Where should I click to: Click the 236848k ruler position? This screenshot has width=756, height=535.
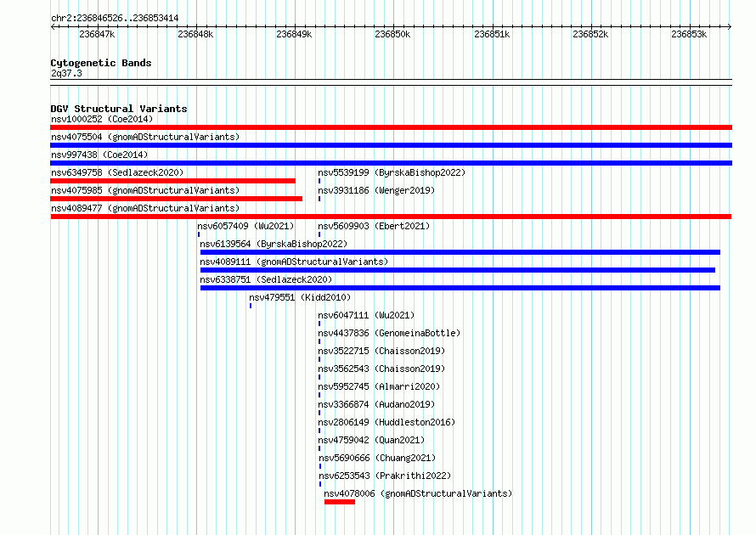click(x=195, y=34)
